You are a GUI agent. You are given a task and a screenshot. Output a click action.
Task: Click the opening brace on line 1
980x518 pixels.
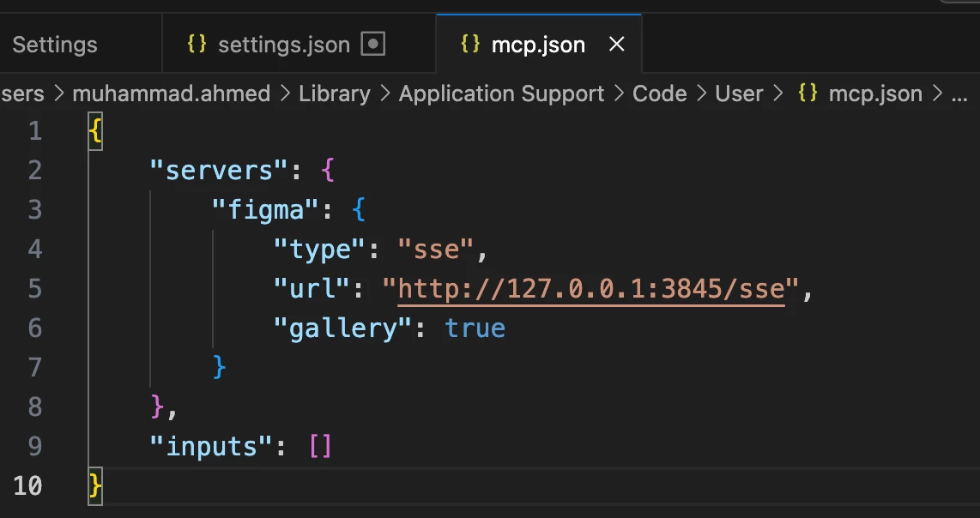click(x=95, y=130)
